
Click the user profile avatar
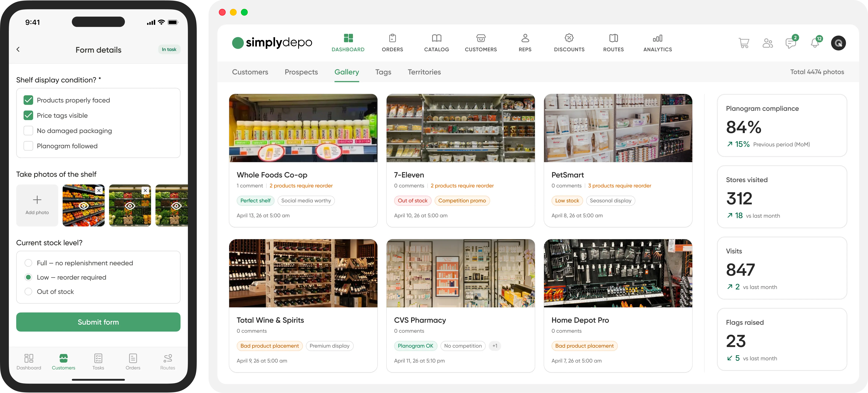point(838,43)
